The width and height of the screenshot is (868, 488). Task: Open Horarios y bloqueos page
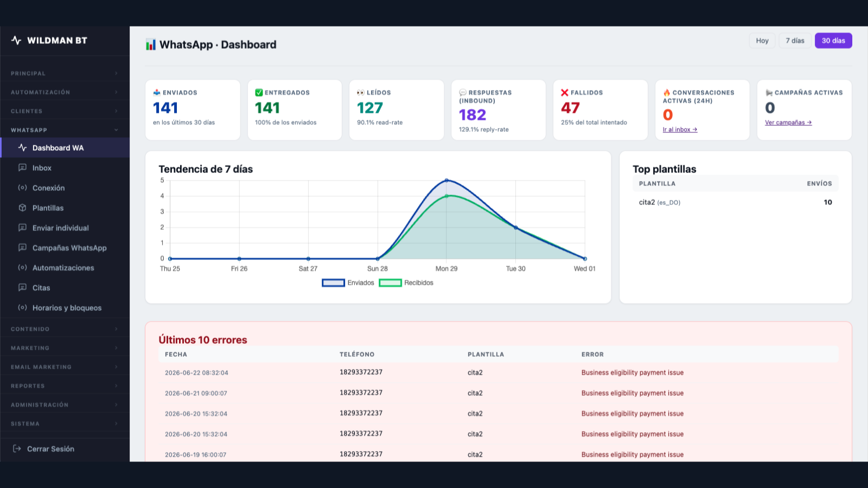pos(65,307)
